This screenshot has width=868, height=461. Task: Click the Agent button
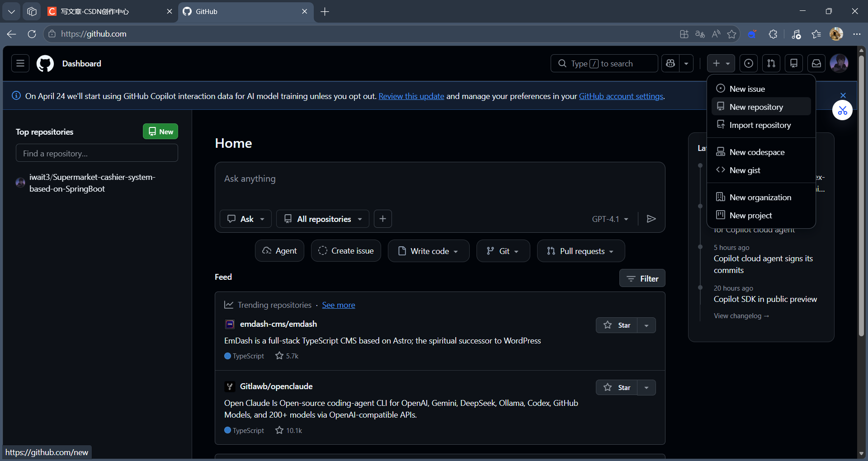click(x=279, y=251)
